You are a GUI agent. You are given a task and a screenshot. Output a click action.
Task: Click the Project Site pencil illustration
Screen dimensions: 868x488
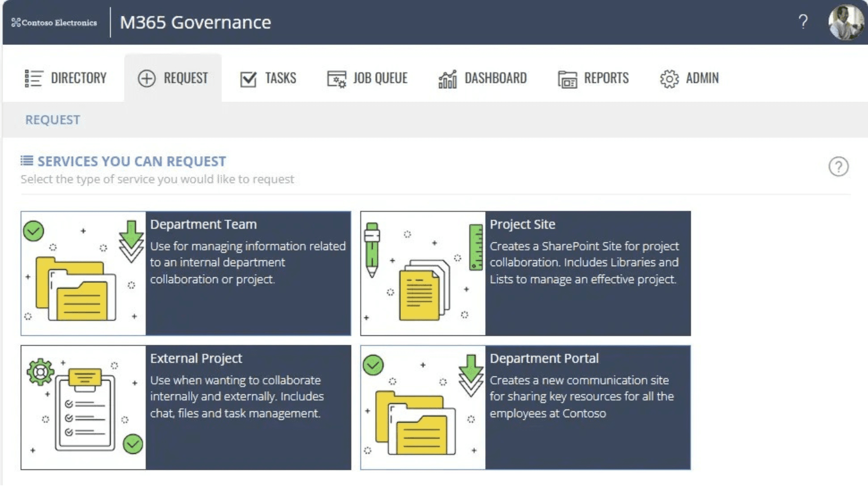[x=372, y=250]
